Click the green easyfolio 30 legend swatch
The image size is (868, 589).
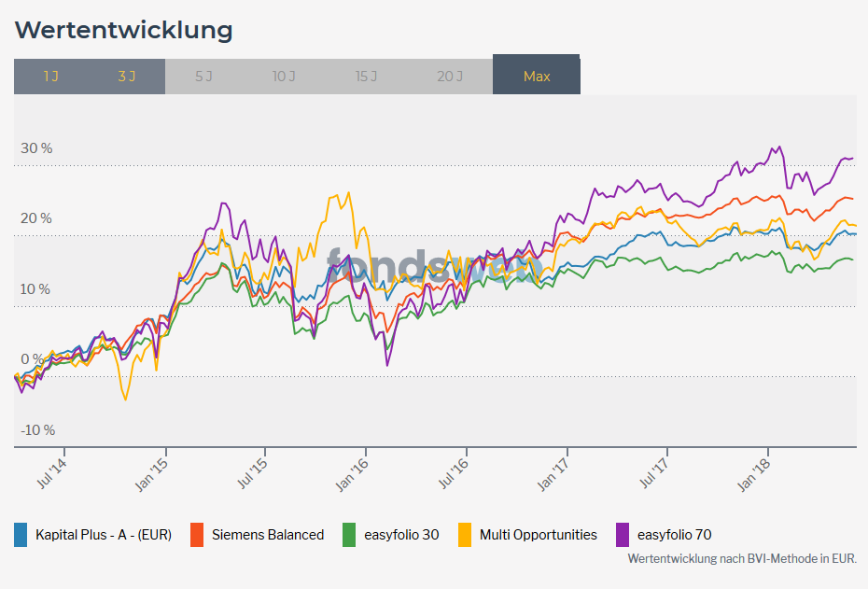point(349,535)
